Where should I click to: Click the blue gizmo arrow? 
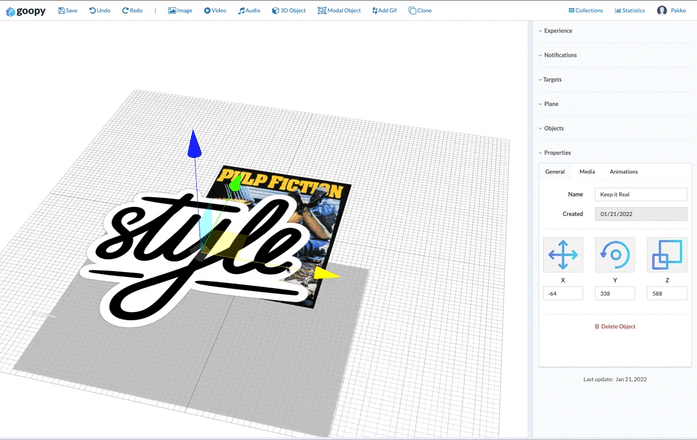pyautogui.click(x=194, y=144)
